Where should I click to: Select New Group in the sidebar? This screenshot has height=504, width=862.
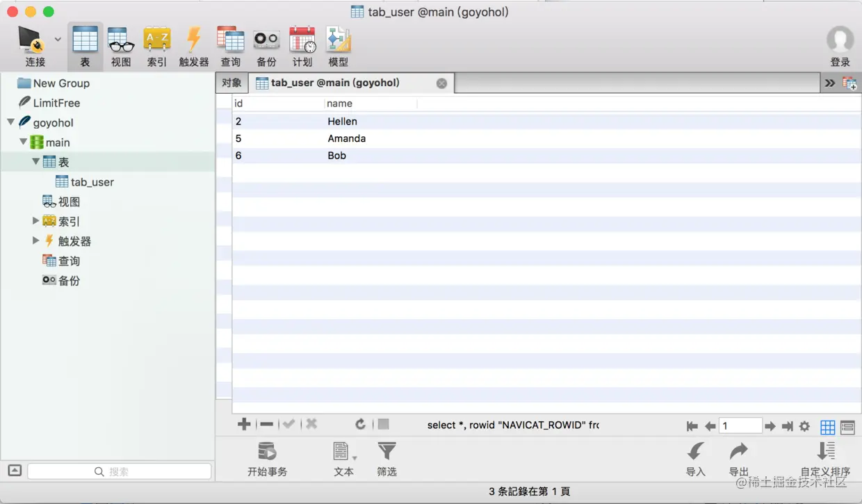[61, 83]
